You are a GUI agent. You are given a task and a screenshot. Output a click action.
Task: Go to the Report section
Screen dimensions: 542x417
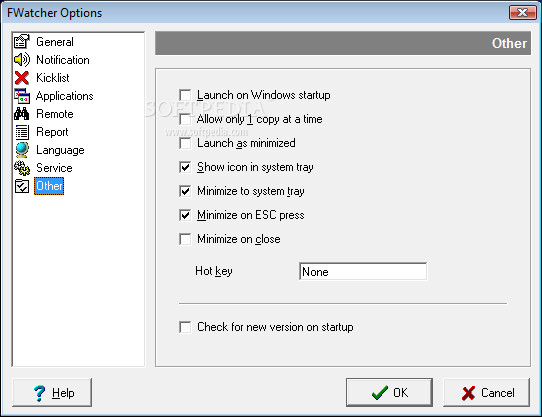(52, 132)
